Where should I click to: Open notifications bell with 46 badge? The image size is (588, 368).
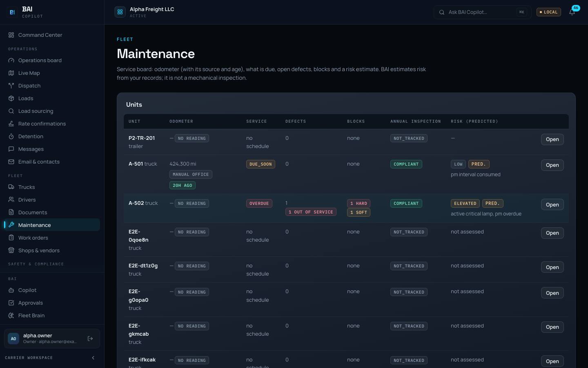(x=572, y=12)
